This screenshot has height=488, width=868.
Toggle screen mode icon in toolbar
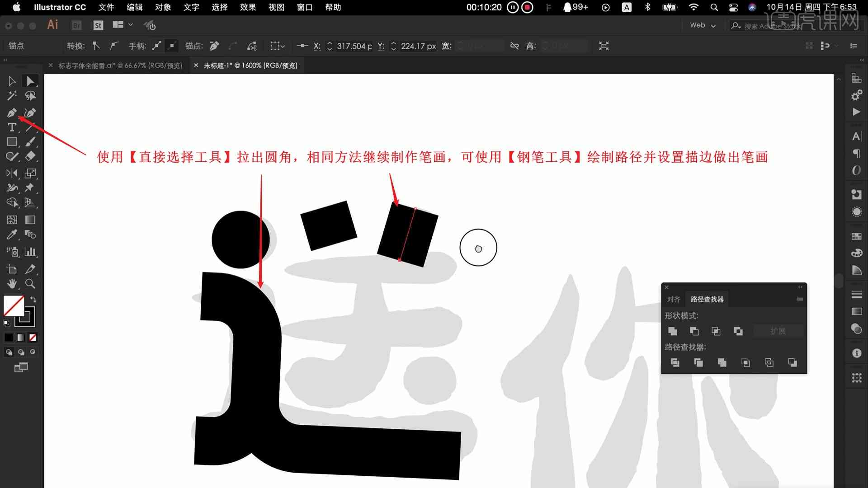[20, 368]
